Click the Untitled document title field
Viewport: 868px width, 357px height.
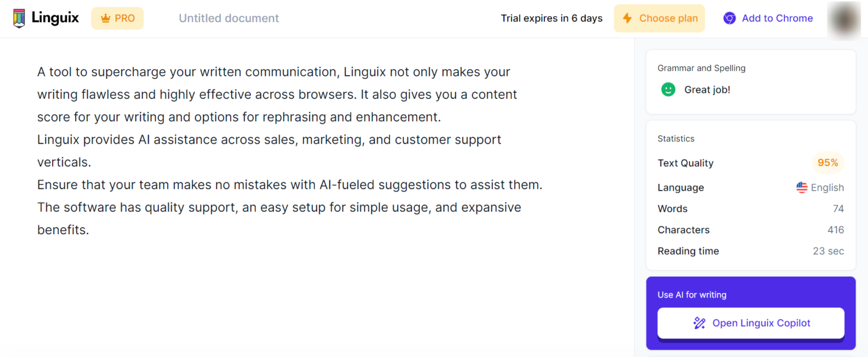click(228, 18)
